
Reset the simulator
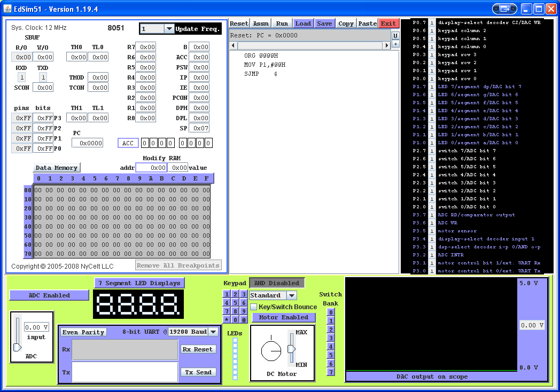(x=239, y=23)
